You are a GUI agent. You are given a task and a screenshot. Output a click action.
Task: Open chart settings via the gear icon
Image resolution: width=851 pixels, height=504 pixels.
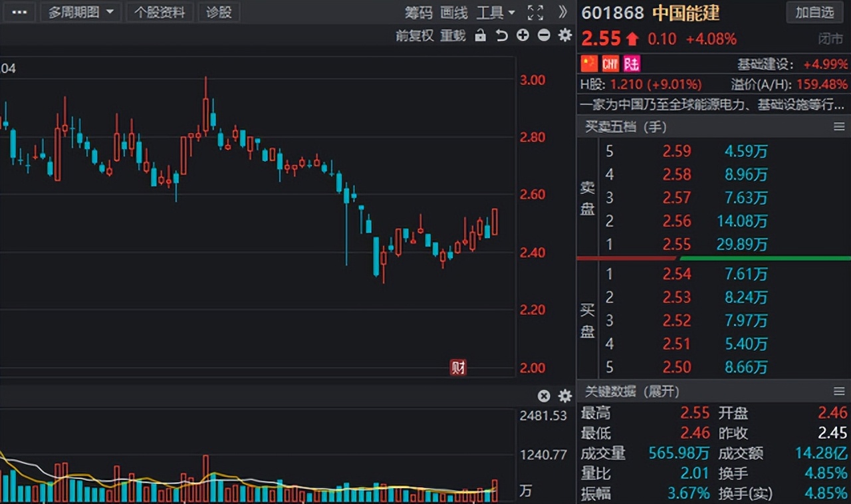point(564,35)
